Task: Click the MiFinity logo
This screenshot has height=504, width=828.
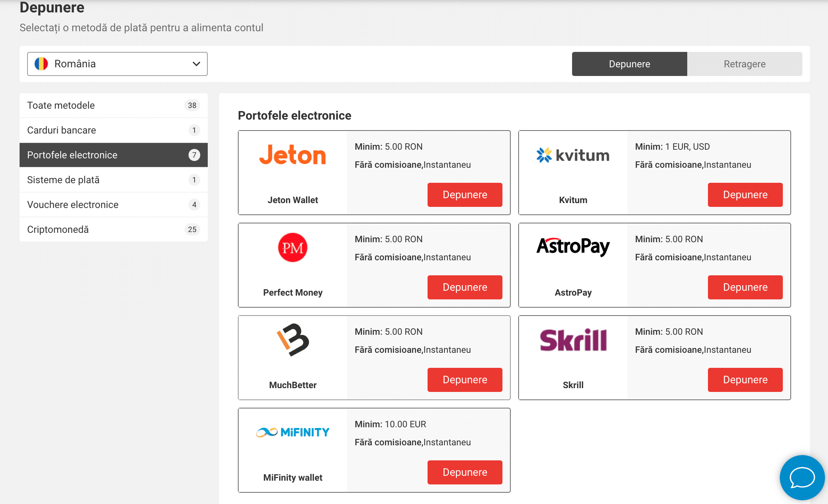Action: (x=292, y=432)
